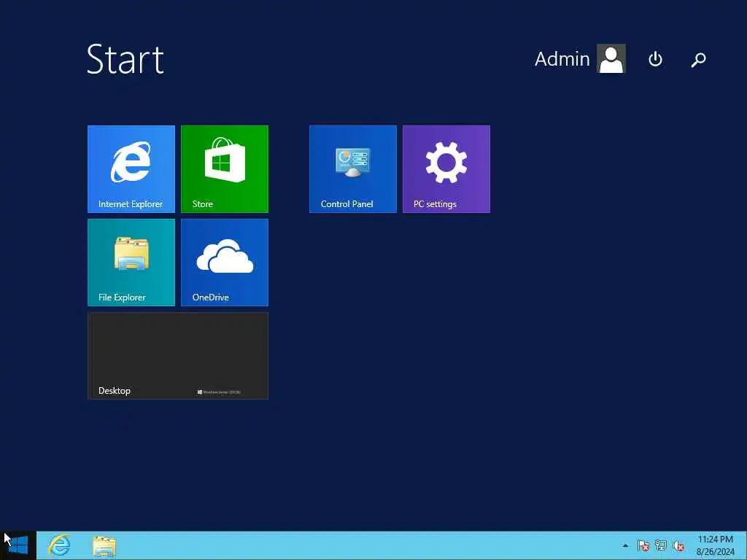Click the Admin user avatar
This screenshot has height=560, width=747.
tap(611, 58)
